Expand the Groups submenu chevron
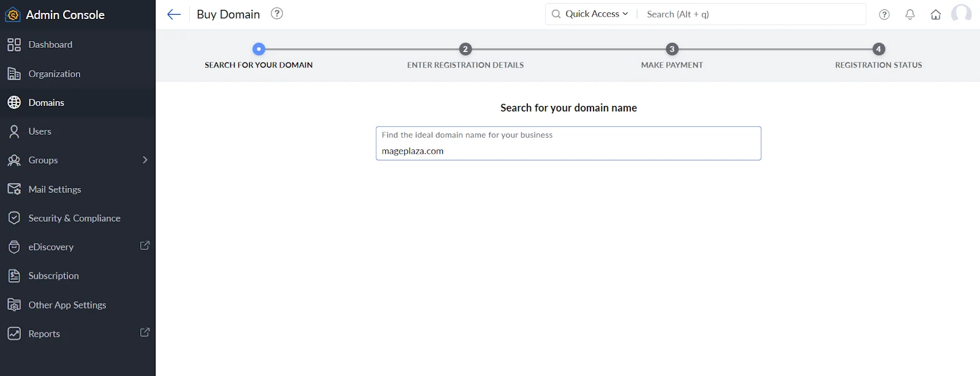The width and height of the screenshot is (980, 376). [x=145, y=160]
